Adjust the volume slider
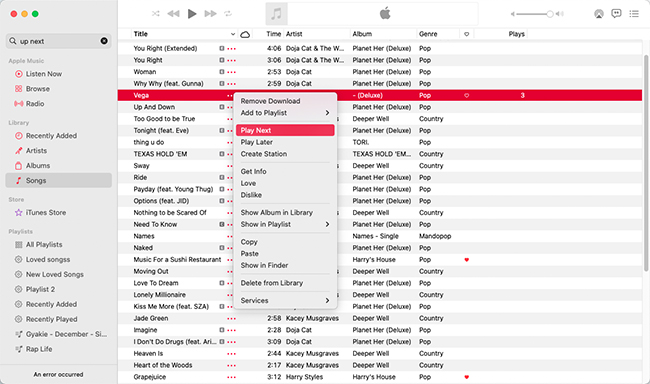The width and height of the screenshot is (650, 384). coord(534,14)
